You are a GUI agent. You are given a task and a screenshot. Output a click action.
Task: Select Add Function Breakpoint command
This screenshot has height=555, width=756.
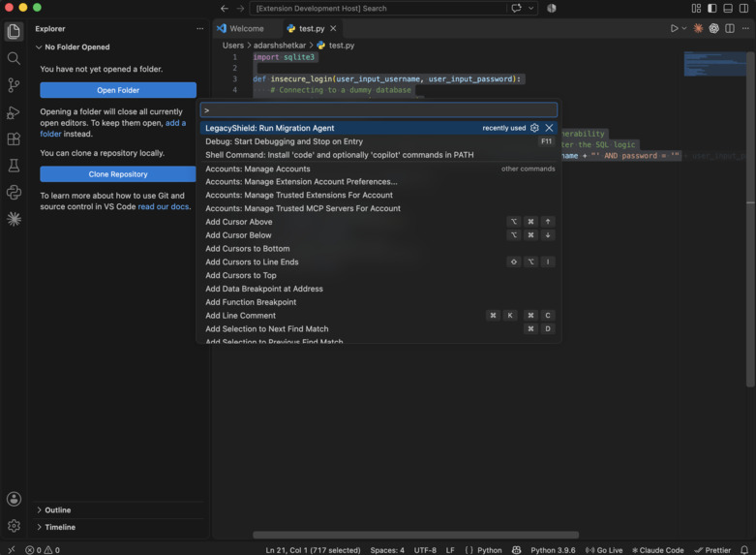(x=378, y=302)
